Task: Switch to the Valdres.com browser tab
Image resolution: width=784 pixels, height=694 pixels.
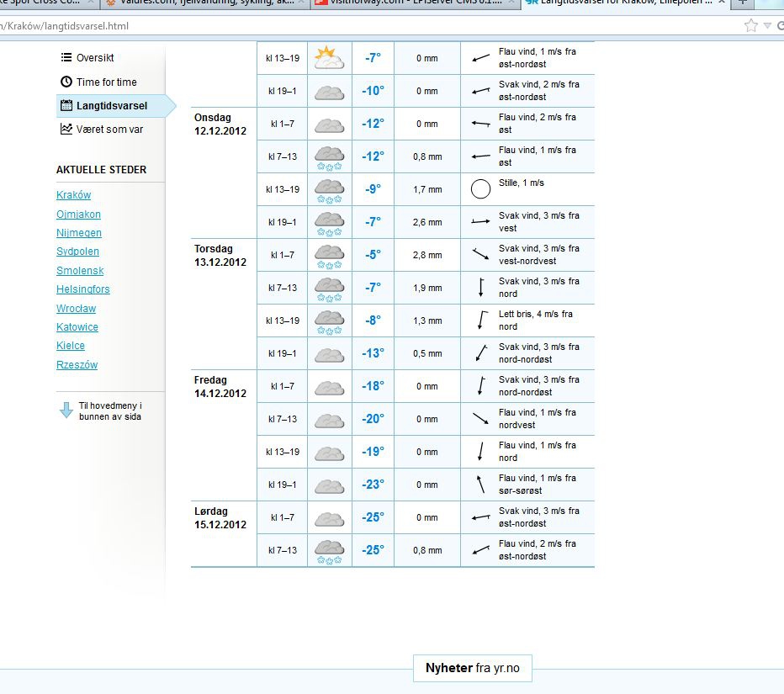Action: [204, 3]
